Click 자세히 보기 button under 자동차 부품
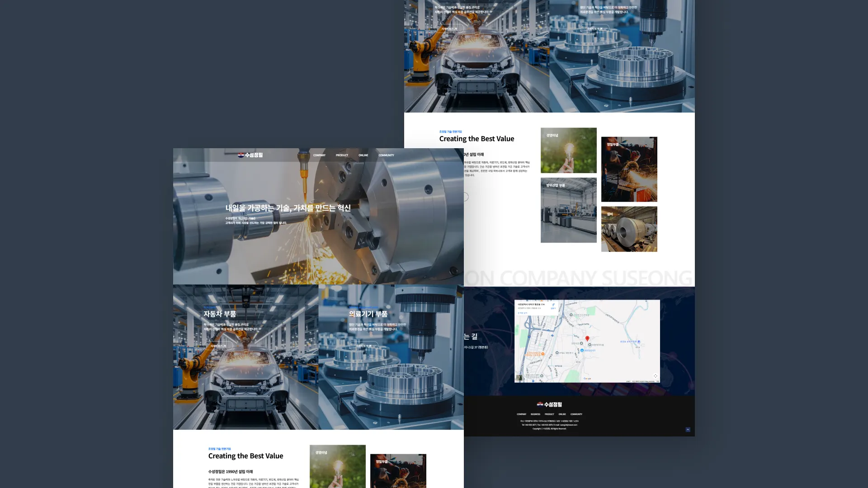This screenshot has height=488, width=868. (x=218, y=346)
